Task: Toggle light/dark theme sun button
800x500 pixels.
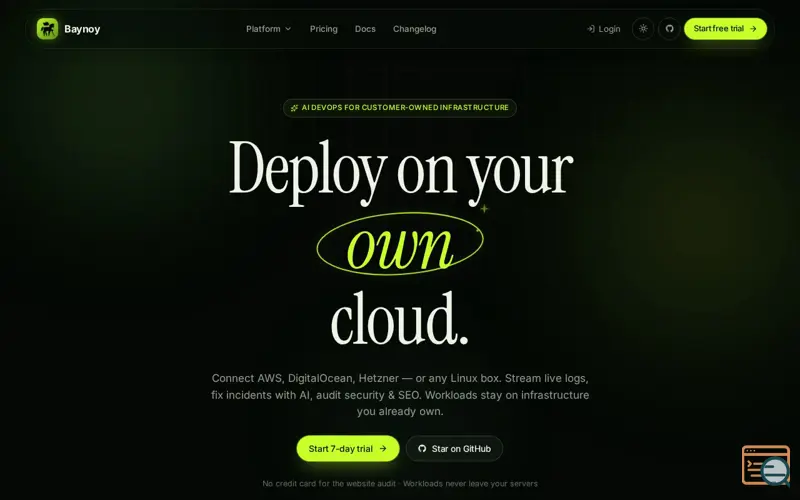Action: (x=643, y=29)
